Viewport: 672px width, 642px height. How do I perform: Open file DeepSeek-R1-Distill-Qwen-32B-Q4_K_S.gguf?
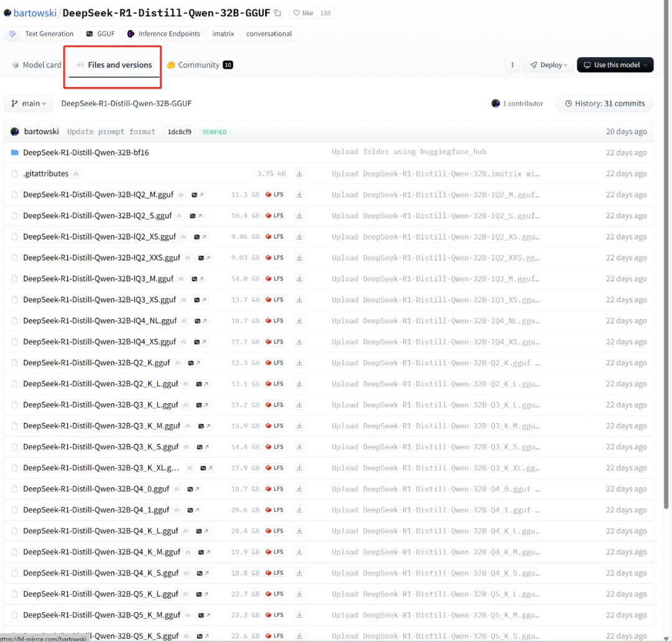[101, 573]
